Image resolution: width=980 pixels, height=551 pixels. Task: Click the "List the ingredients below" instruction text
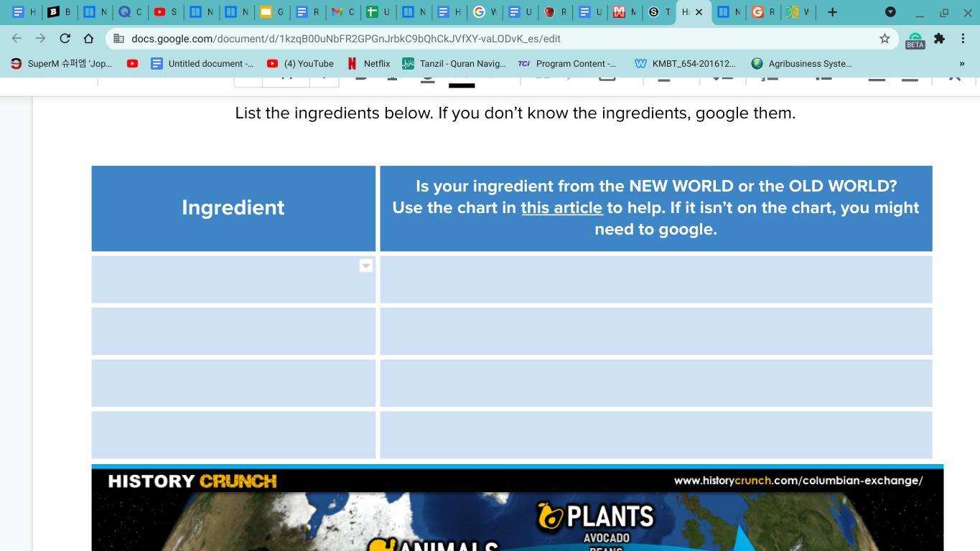515,113
